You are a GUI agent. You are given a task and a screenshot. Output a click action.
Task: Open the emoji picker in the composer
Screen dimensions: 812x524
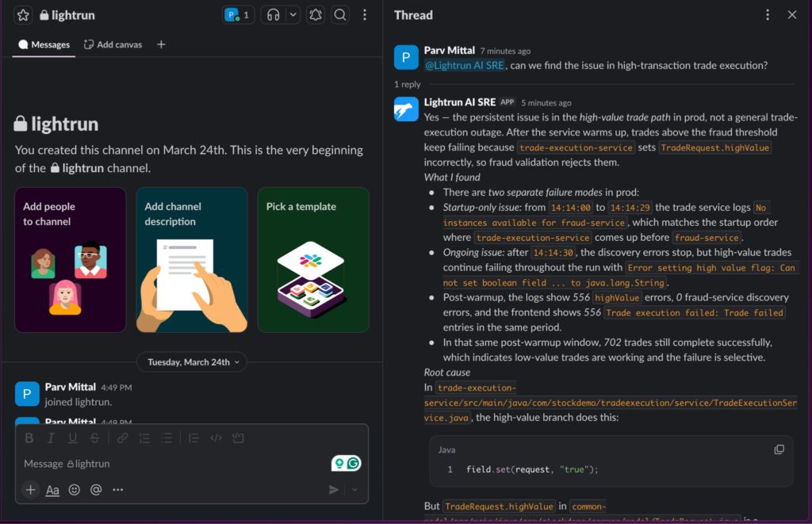(74, 489)
